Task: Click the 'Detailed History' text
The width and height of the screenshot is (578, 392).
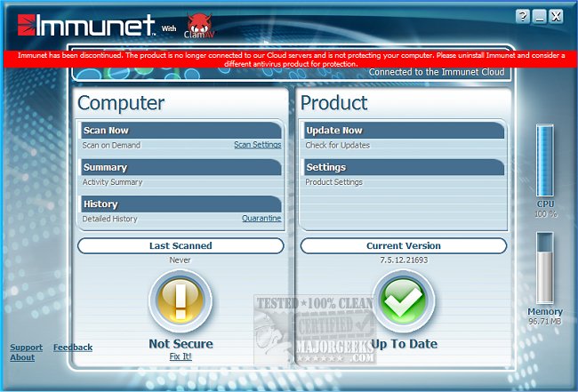Action: click(110, 219)
